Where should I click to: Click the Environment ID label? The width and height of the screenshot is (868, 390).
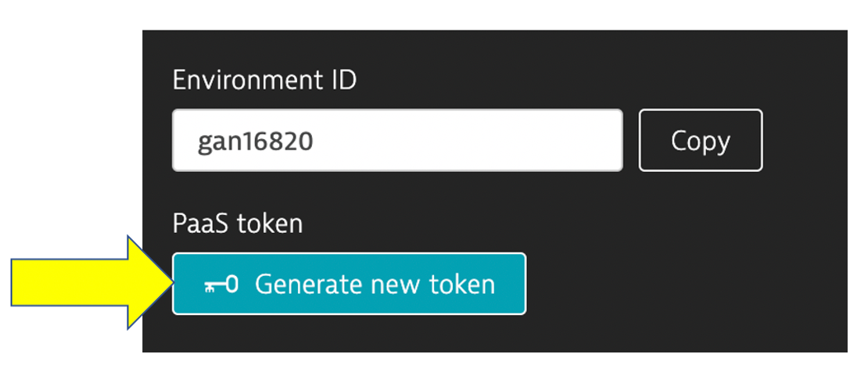coord(264,81)
